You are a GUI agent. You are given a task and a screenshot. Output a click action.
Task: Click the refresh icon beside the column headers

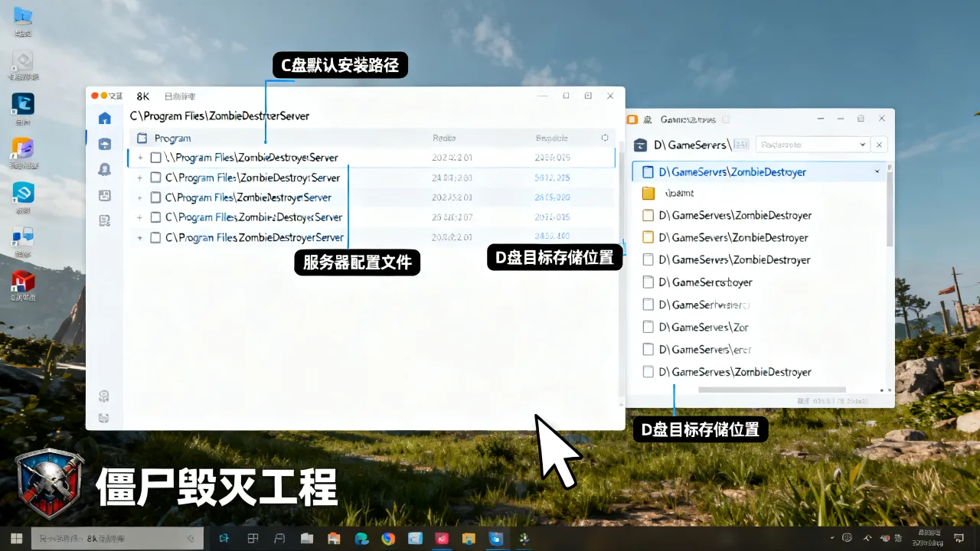[605, 138]
